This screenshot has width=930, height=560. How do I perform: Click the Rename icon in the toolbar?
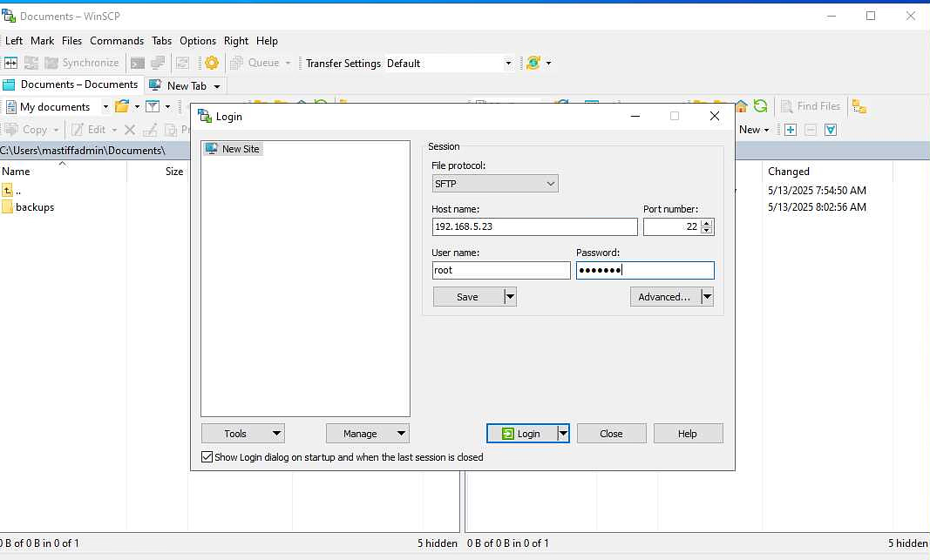(x=150, y=130)
